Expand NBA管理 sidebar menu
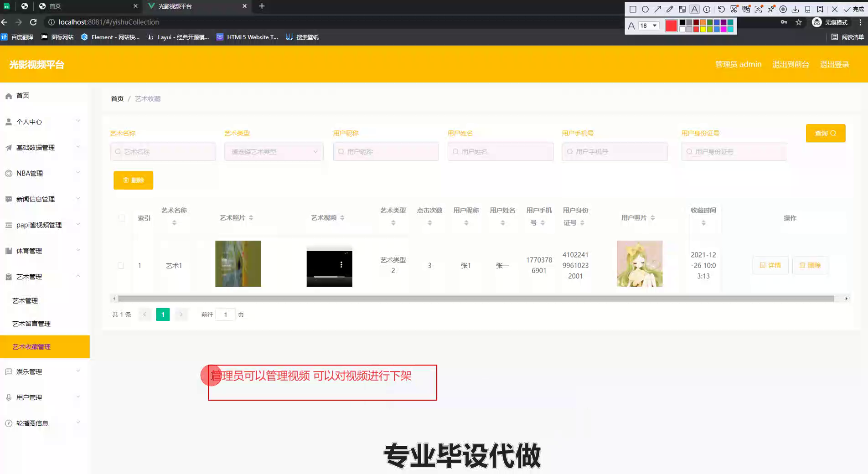The image size is (868, 474). 45,173
